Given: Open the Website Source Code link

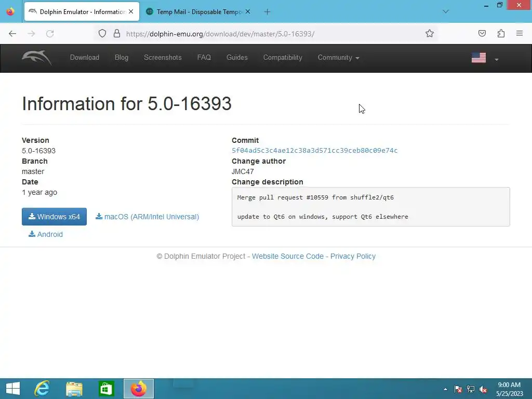Looking at the screenshot, I should (x=288, y=256).
